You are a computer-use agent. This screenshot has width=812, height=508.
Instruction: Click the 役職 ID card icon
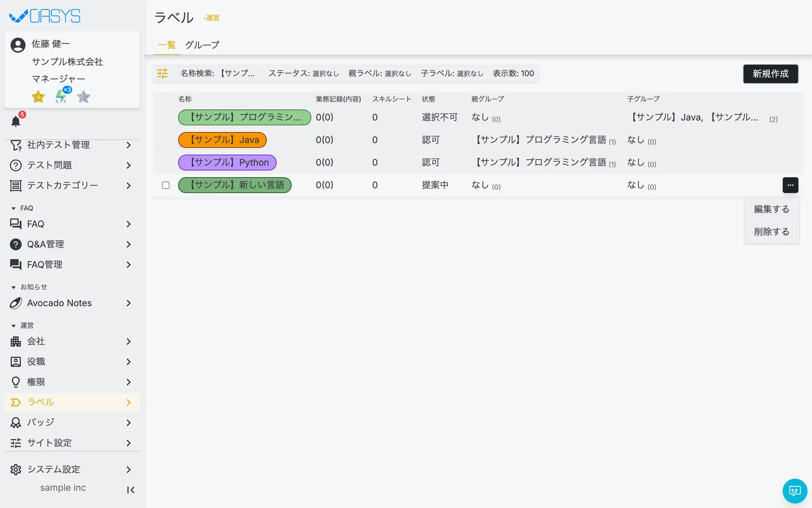(x=16, y=362)
